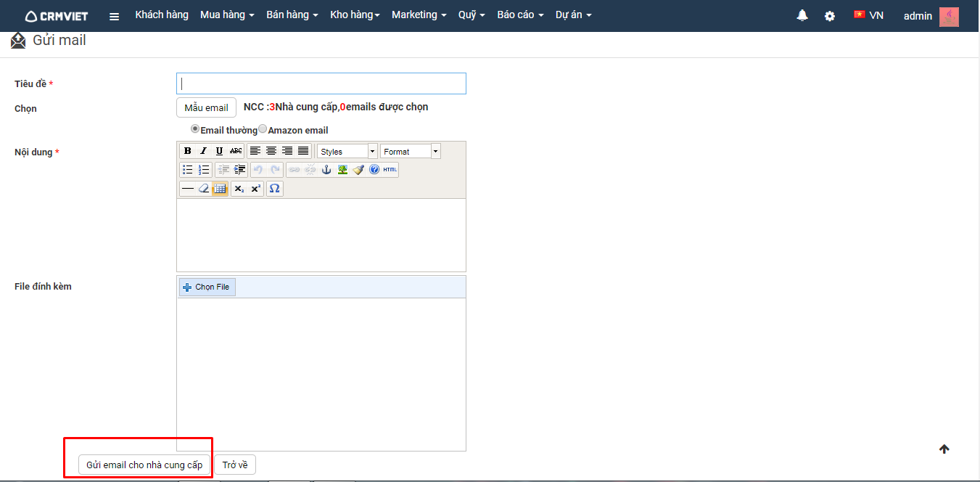Insert an anchor in the content
The width and height of the screenshot is (980, 482).
click(x=326, y=170)
